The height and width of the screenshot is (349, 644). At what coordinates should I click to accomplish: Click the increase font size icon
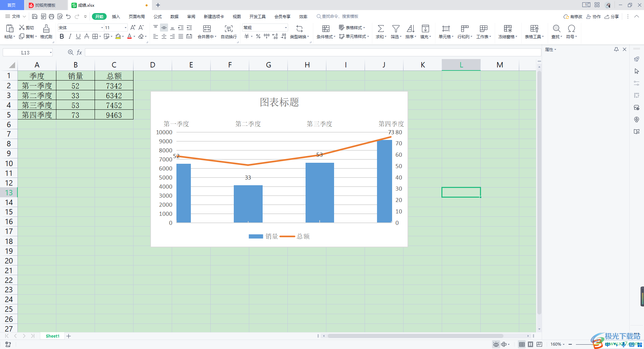pyautogui.click(x=133, y=28)
